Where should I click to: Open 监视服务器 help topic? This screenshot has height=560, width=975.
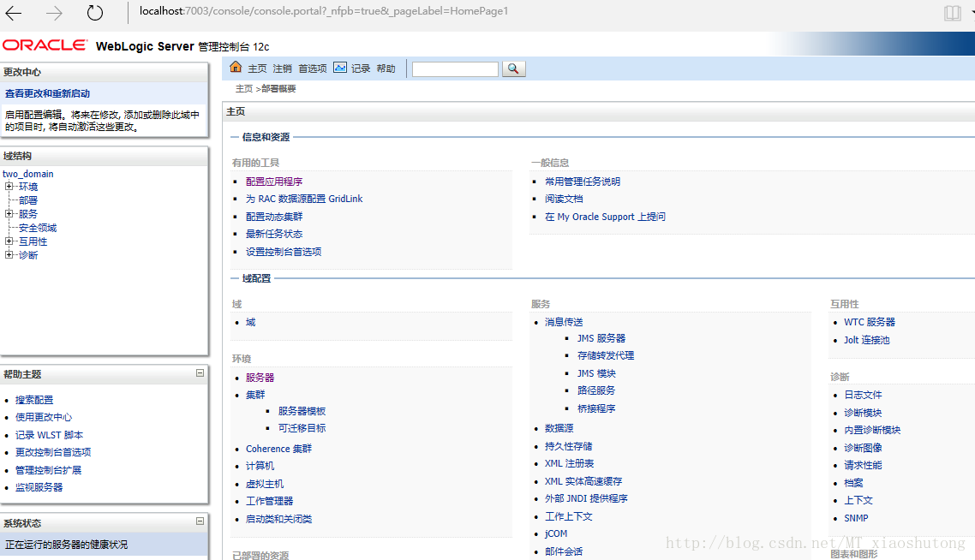tap(39, 487)
